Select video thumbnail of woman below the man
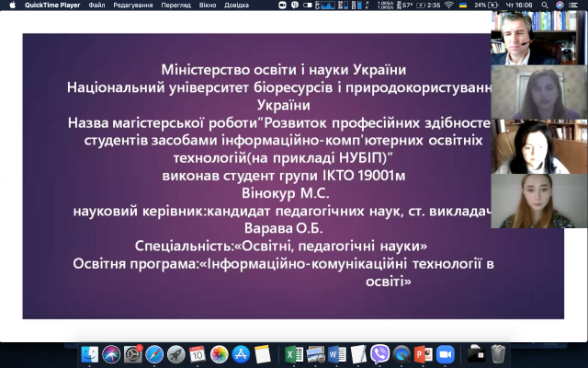This screenshot has height=368, width=588. 539,92
